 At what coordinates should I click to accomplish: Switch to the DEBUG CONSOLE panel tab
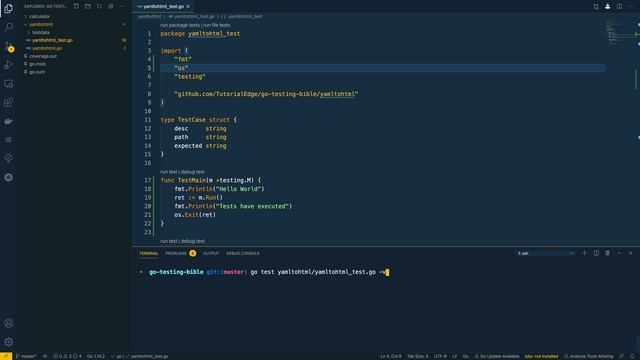point(243,253)
